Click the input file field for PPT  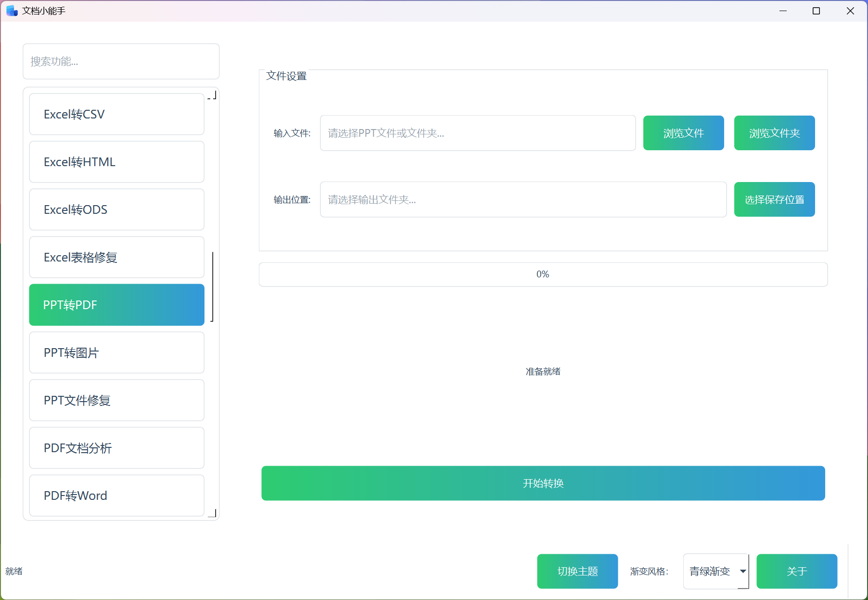point(477,133)
